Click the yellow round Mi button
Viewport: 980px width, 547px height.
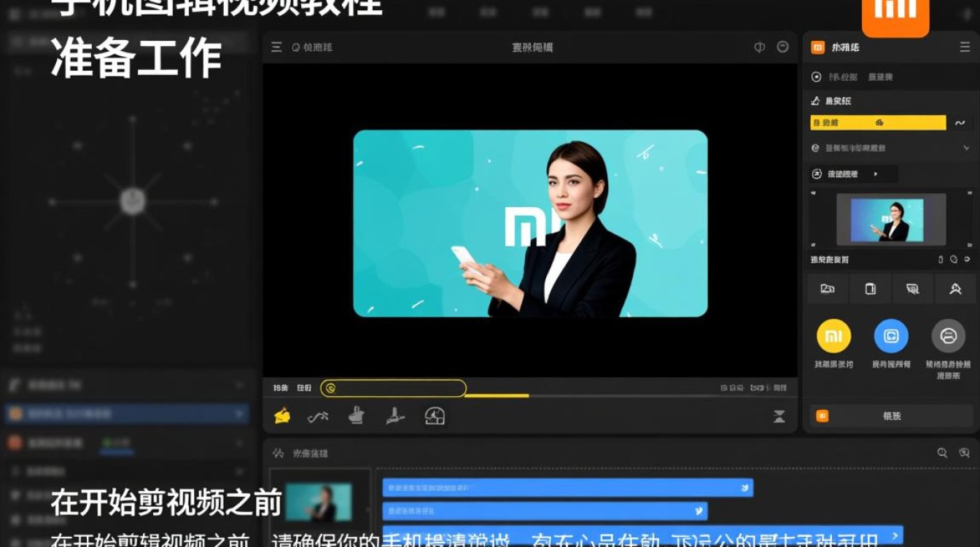click(833, 336)
